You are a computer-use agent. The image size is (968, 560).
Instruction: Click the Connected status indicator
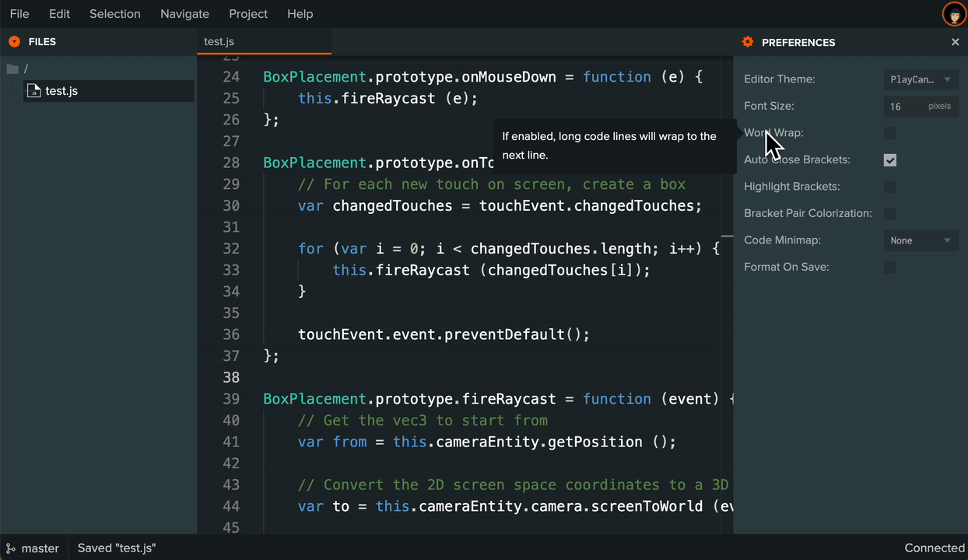(x=934, y=548)
